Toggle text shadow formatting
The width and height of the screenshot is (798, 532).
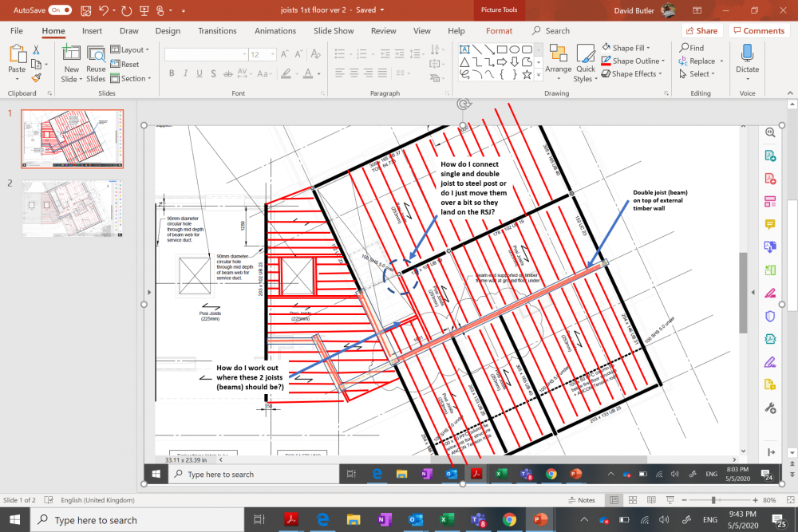[213, 73]
